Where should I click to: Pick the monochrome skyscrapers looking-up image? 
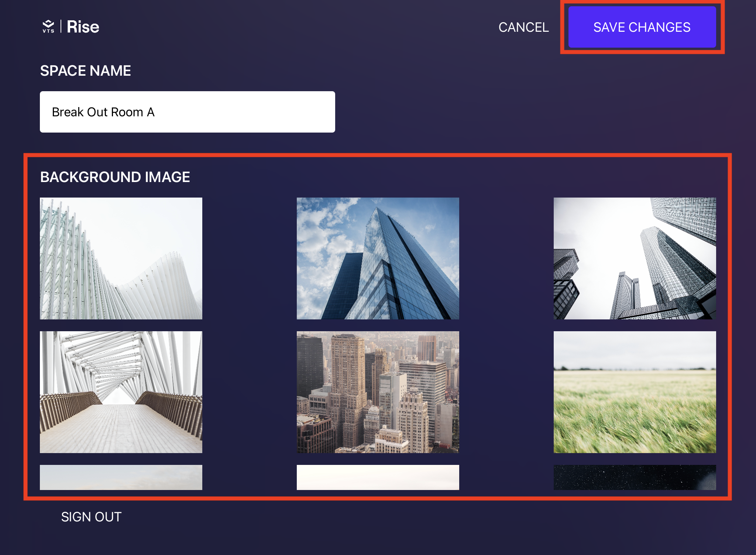click(635, 258)
